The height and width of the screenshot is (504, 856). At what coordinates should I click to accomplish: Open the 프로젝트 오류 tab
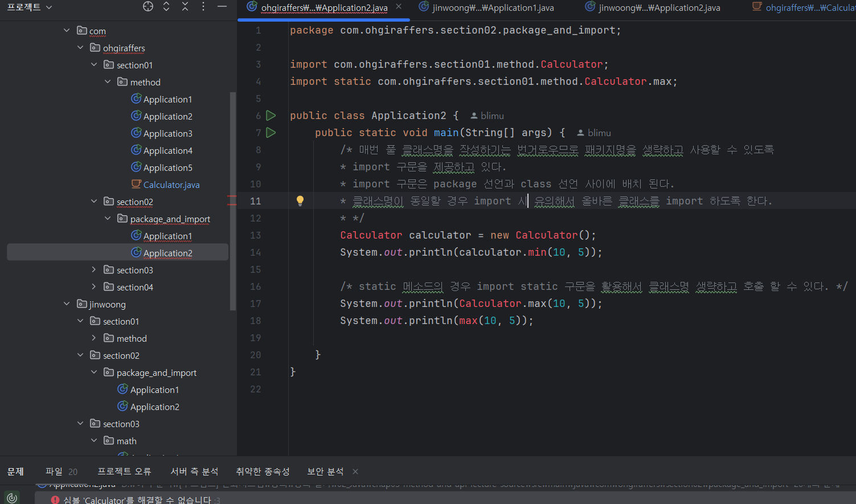(124, 472)
